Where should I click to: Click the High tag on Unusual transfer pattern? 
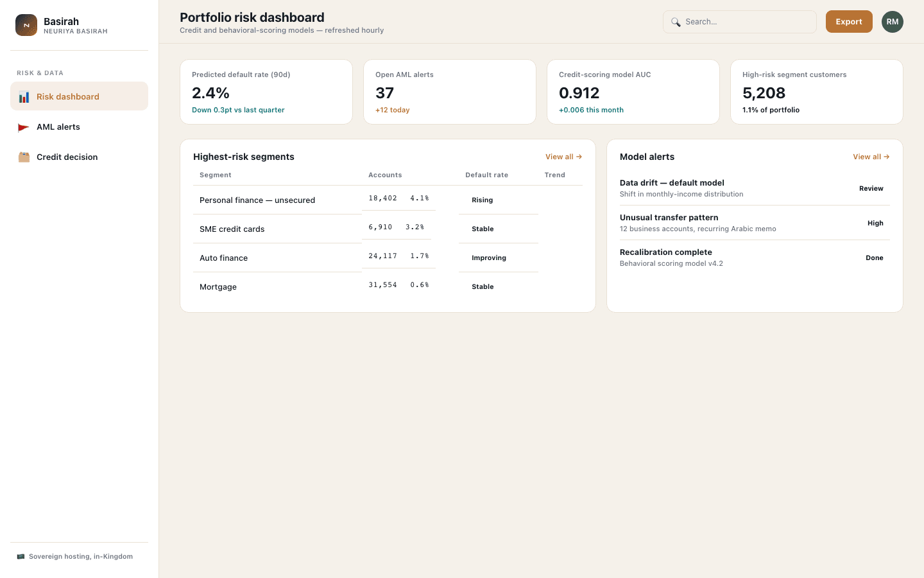pyautogui.click(x=875, y=223)
